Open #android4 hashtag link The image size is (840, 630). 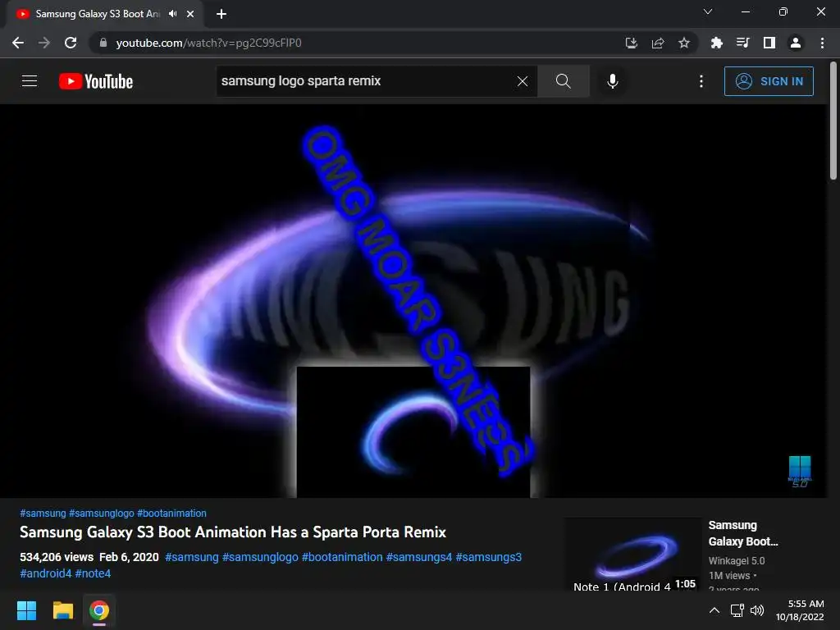coord(46,573)
